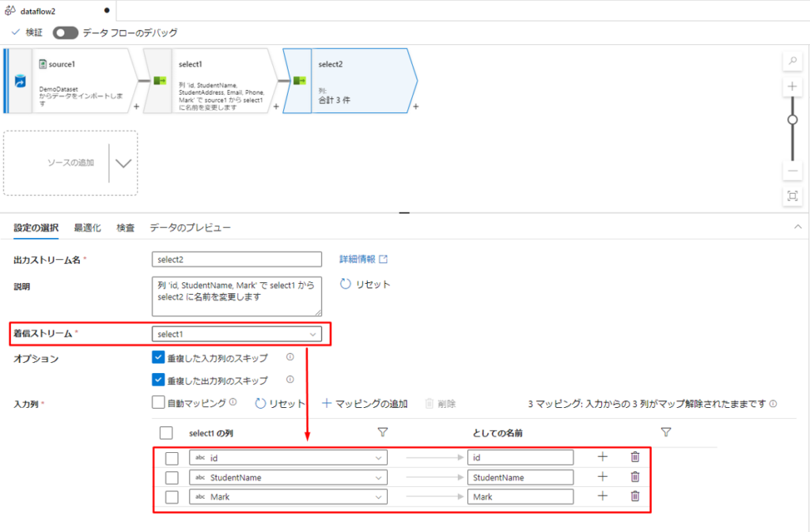This screenshot has width=810, height=532.
Task: Check the id mapping row checkbox
Action: (x=172, y=458)
